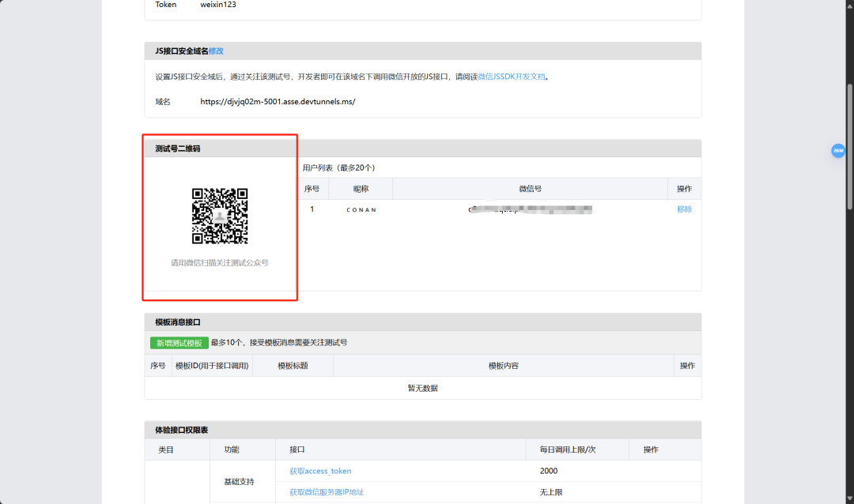
Task: Click the scrollbar down arrow
Action: click(849, 498)
